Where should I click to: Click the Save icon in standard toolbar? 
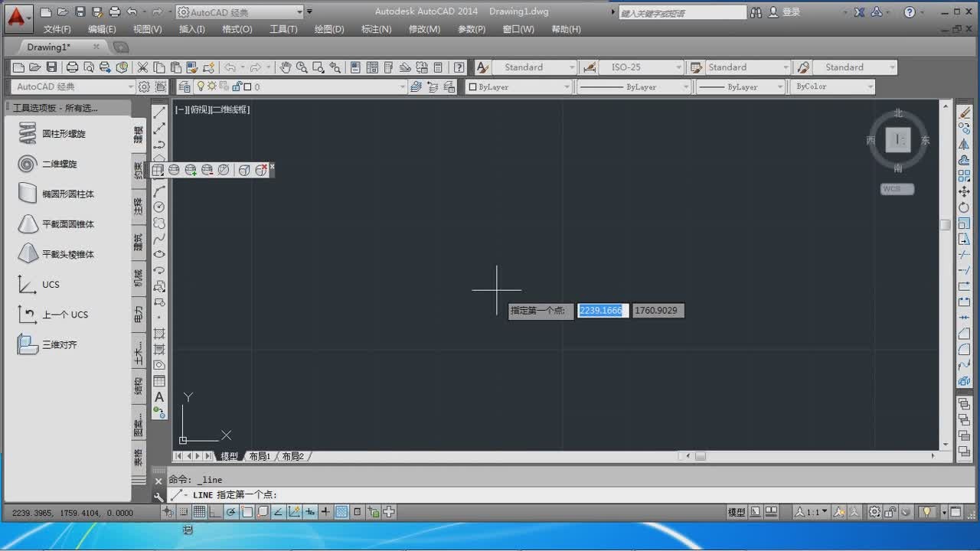tap(51, 67)
